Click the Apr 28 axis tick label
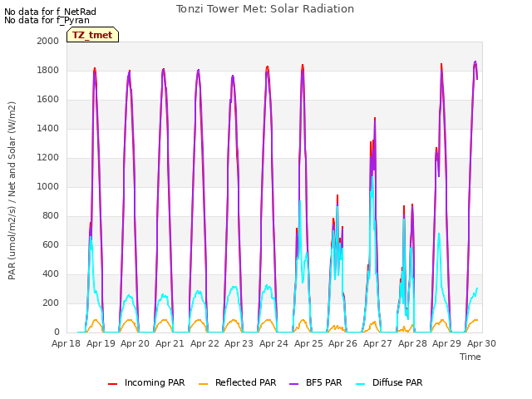532x399 pixels. (412, 343)
